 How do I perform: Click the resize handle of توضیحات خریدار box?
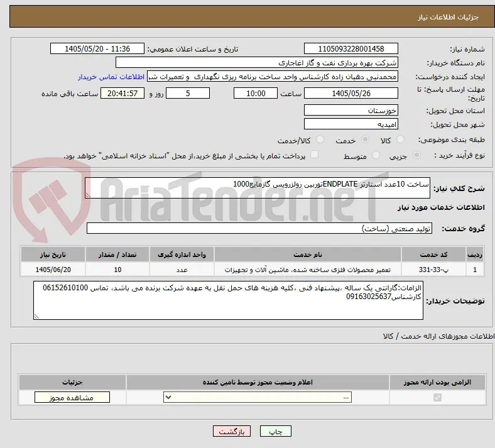(x=36, y=316)
